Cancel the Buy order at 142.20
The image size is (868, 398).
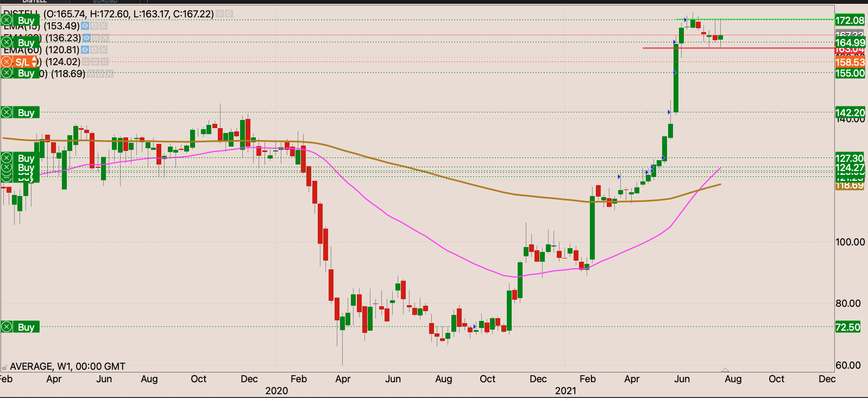[x=7, y=112]
